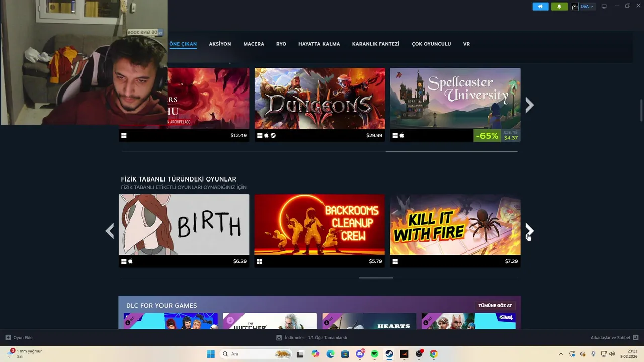
Task: Click Windows platform icon under Backrooms Cleanup Crew
Action: pos(260,261)
